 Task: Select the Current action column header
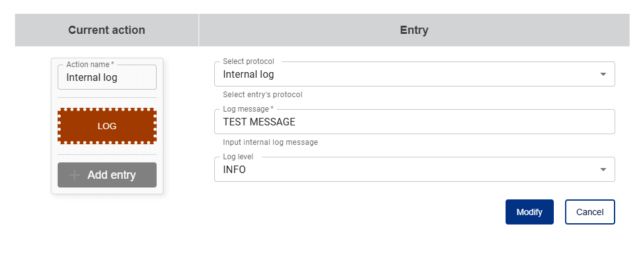(106, 30)
